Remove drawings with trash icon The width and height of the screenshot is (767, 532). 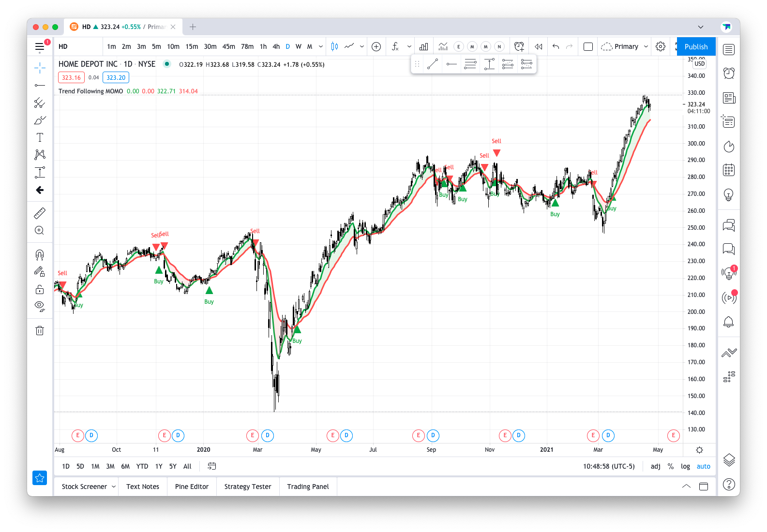(x=40, y=331)
